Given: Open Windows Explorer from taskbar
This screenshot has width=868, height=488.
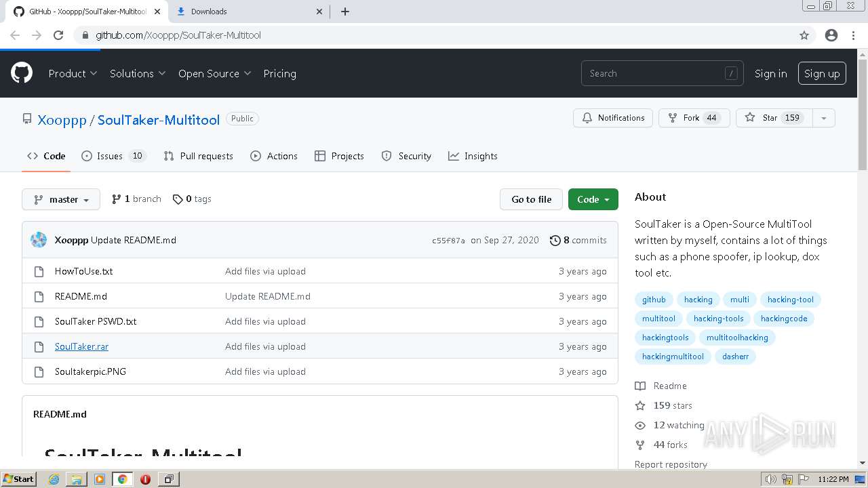Looking at the screenshot, I should (77, 479).
